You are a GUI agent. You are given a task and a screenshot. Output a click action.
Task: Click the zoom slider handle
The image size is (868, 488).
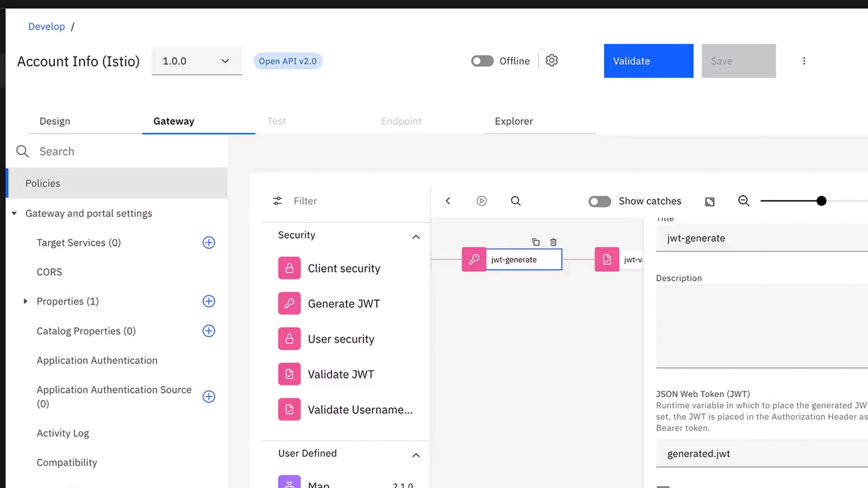coord(820,201)
